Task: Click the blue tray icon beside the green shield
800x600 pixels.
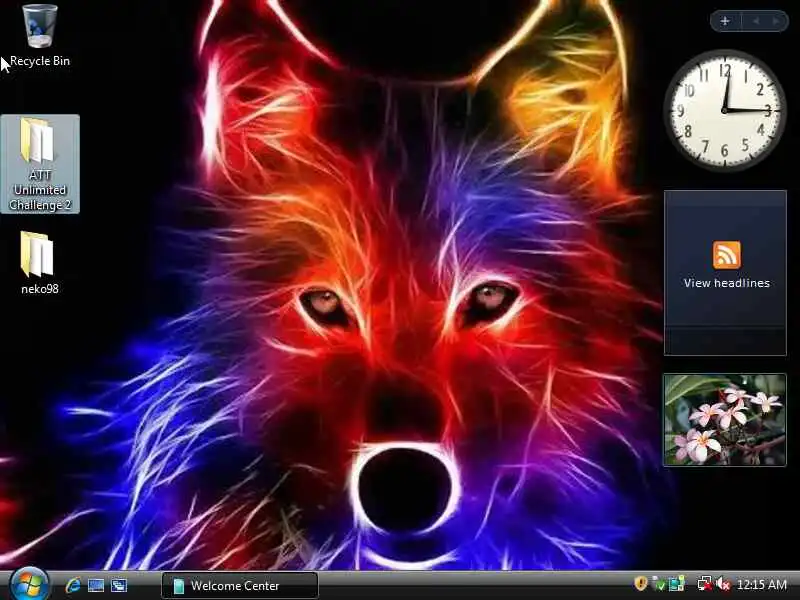Action: pos(677,584)
